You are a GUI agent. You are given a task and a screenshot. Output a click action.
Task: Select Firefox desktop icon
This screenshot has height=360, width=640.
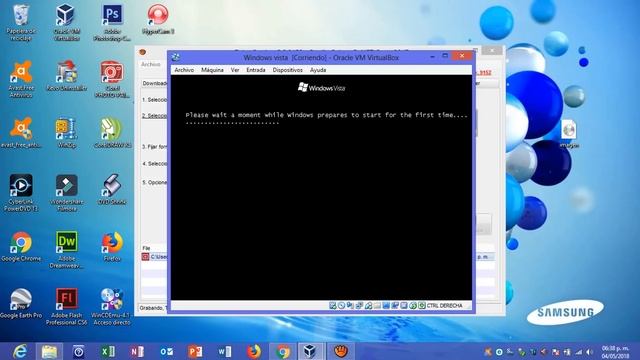pyautogui.click(x=112, y=247)
